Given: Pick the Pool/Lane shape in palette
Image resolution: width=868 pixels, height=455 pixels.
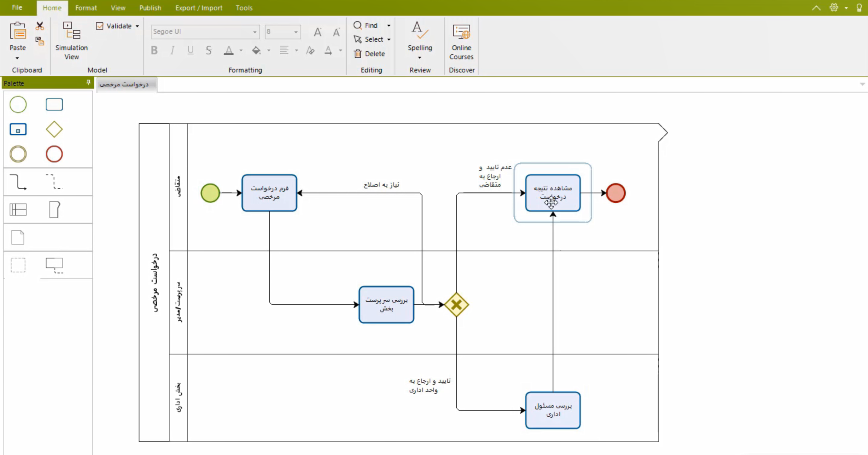Looking at the screenshot, I should [18, 210].
